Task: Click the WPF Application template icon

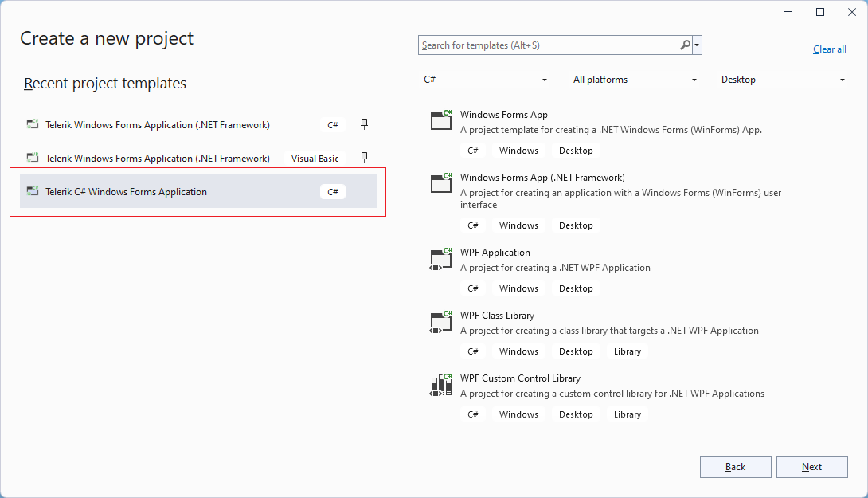Action: coord(440,259)
